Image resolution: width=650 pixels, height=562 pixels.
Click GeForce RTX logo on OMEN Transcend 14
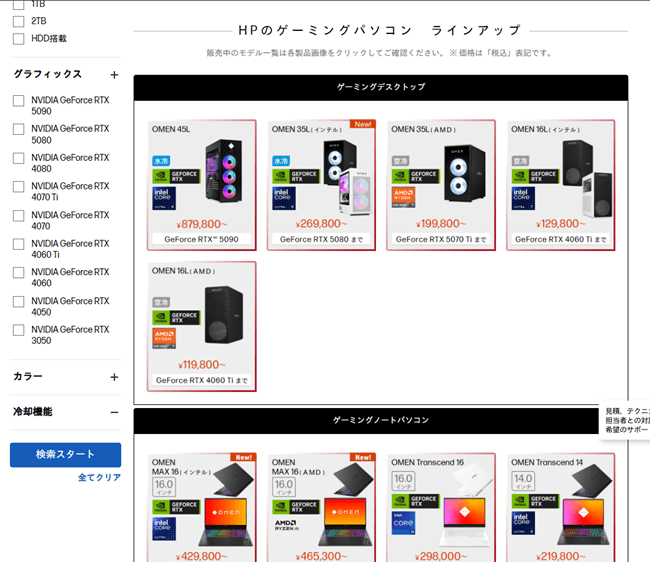point(536,501)
